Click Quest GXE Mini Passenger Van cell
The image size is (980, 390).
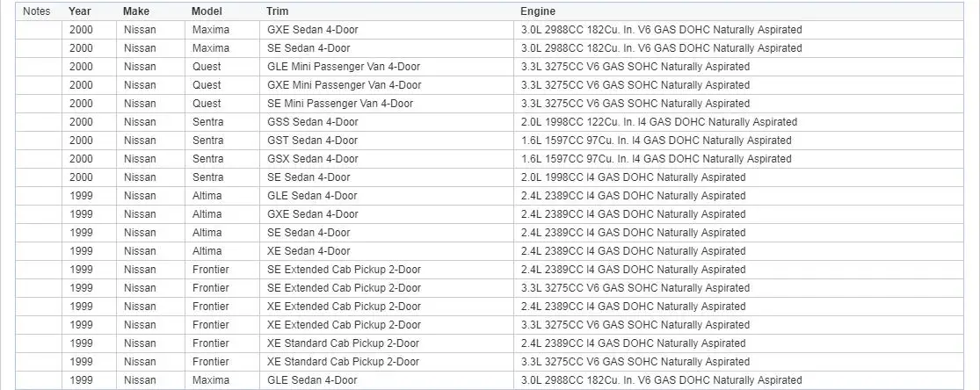point(344,85)
